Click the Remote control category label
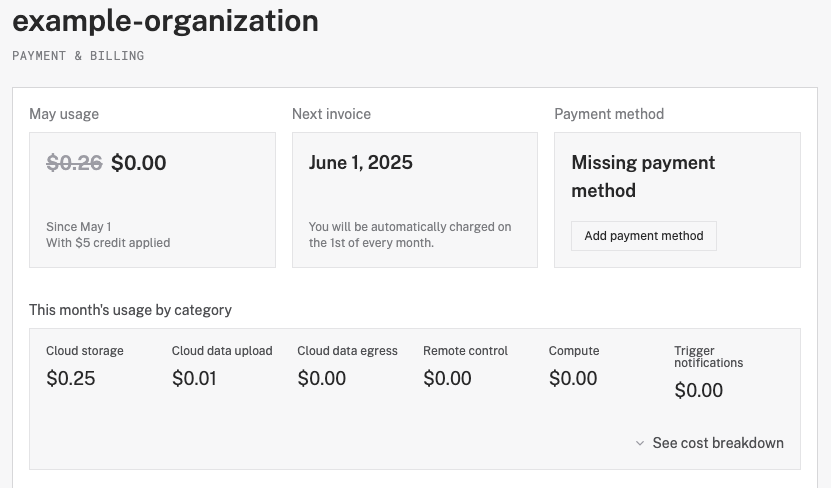 (465, 351)
